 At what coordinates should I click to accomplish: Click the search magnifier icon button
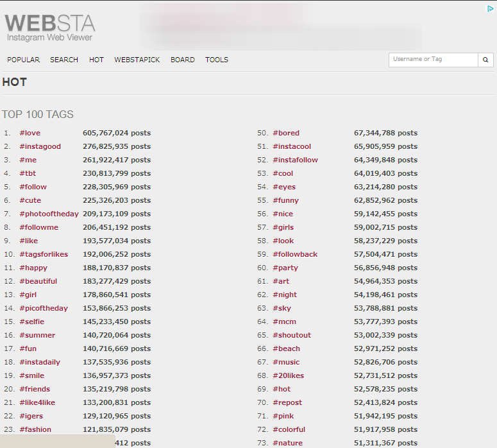(486, 60)
